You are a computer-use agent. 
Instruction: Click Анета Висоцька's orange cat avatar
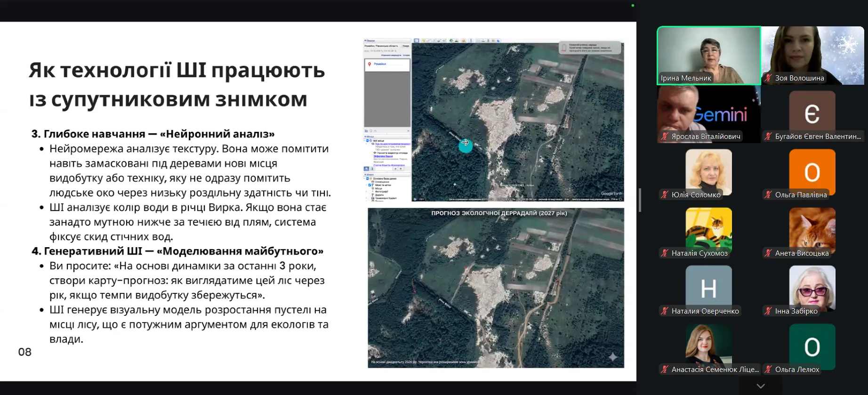point(812,230)
